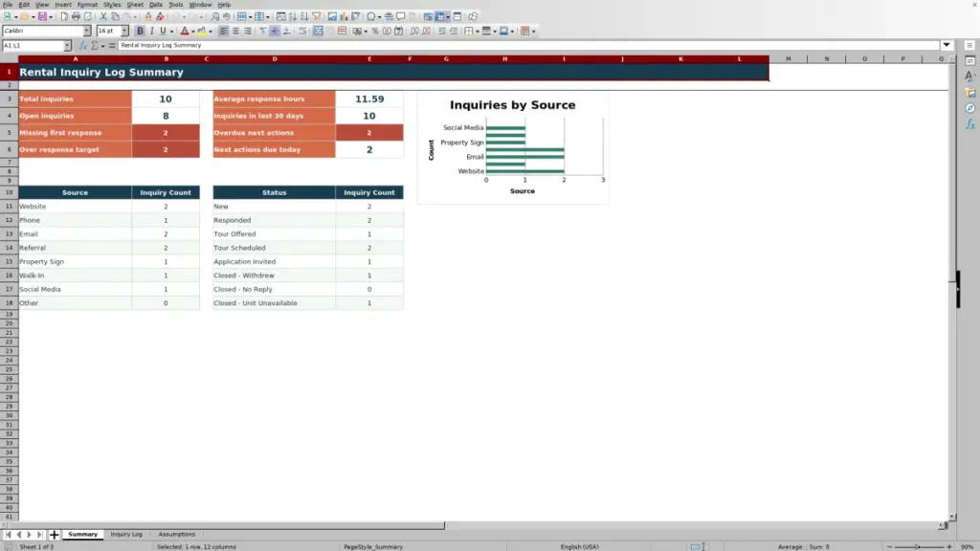Switch to the Inquiry Log sheet tab
Screen dimensions: 980x551
[x=126, y=535]
